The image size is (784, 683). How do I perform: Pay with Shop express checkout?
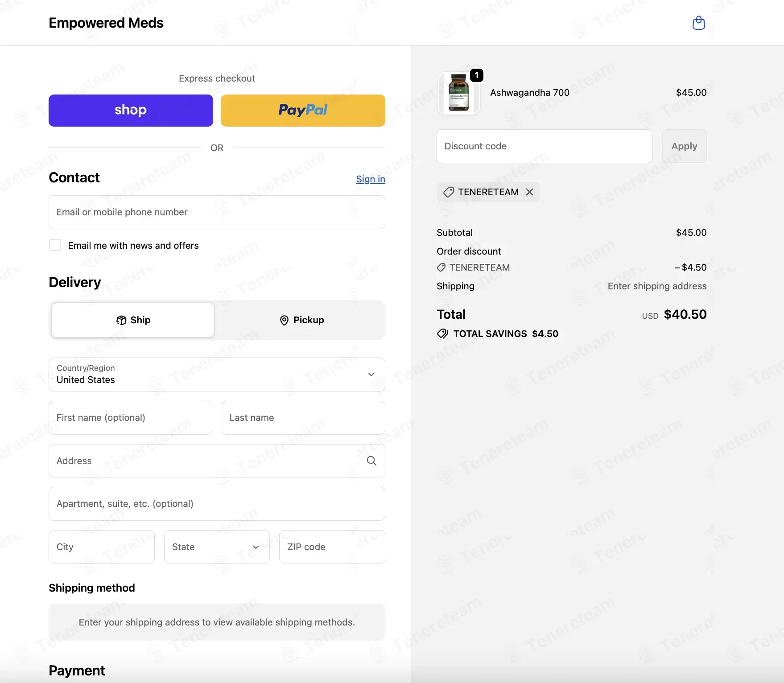pos(131,111)
